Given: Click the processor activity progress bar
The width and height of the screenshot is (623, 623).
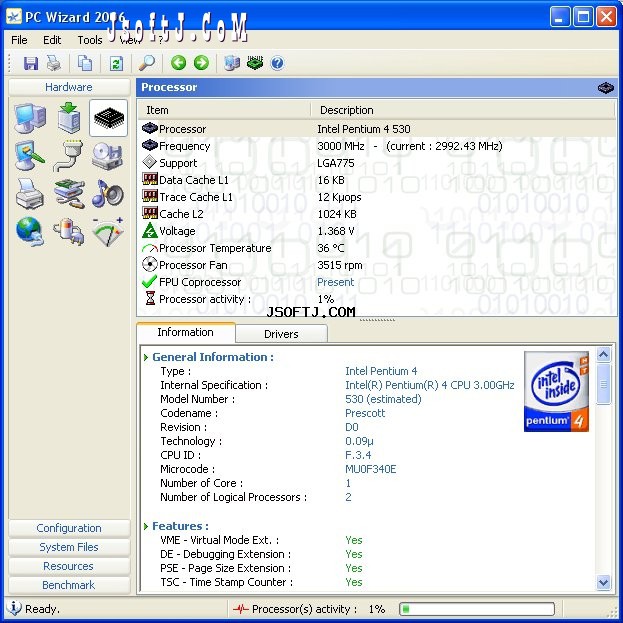Looking at the screenshot, I should tap(477, 609).
